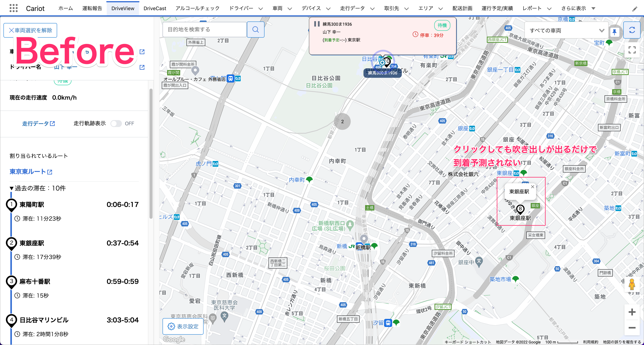This screenshot has width=644, height=345.
Task: Toggle 走行軌跡表示 switch on
Action: (x=116, y=123)
